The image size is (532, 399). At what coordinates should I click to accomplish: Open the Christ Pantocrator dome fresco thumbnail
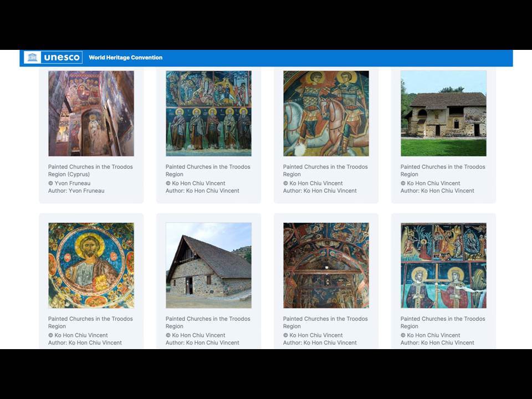pos(91,265)
